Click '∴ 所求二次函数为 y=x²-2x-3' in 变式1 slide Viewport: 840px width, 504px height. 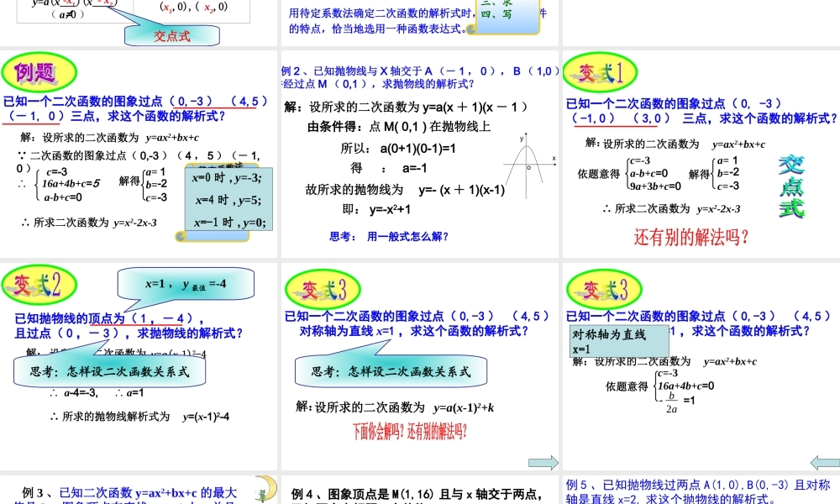[671, 209]
